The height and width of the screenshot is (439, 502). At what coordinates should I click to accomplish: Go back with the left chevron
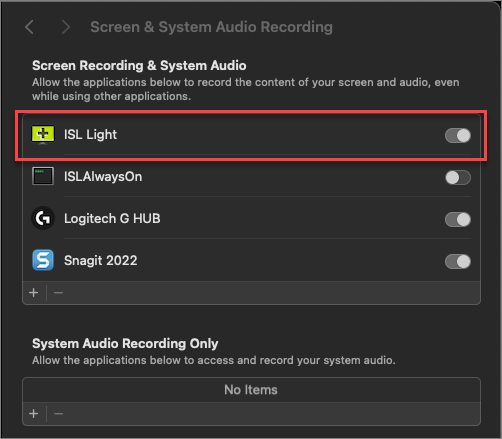30,27
